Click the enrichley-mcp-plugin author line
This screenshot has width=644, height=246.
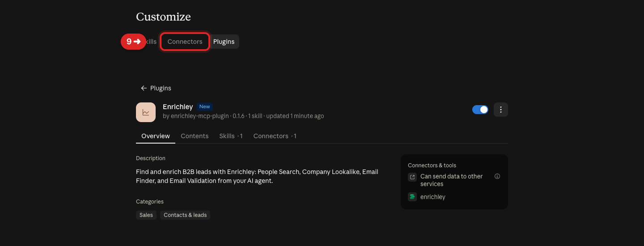coord(243,116)
